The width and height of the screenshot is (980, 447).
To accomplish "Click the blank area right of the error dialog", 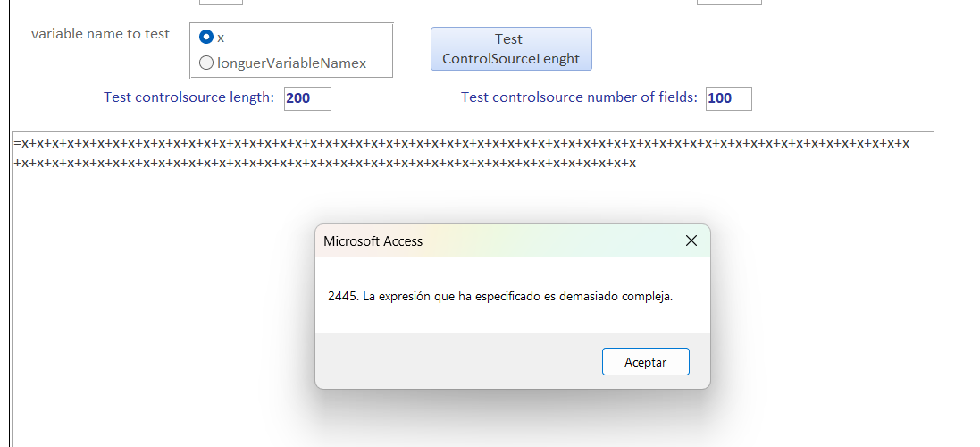I will [x=822, y=304].
